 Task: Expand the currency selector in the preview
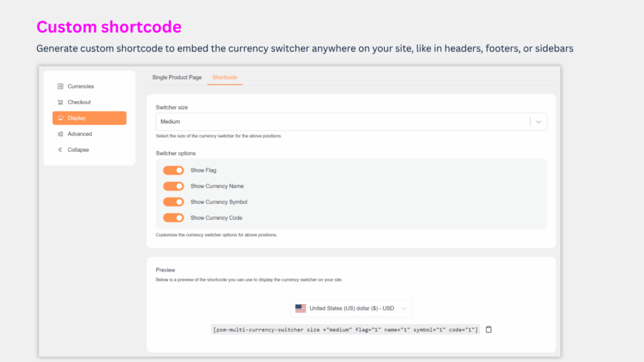pyautogui.click(x=404, y=308)
